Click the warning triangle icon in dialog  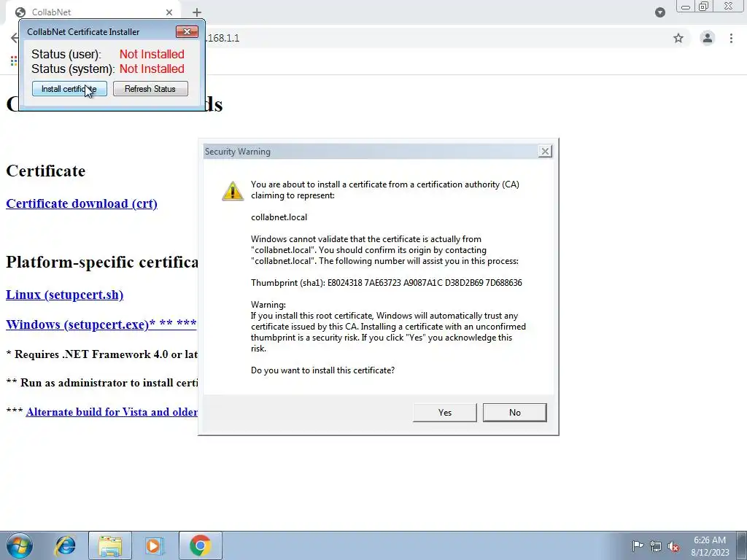(x=233, y=191)
